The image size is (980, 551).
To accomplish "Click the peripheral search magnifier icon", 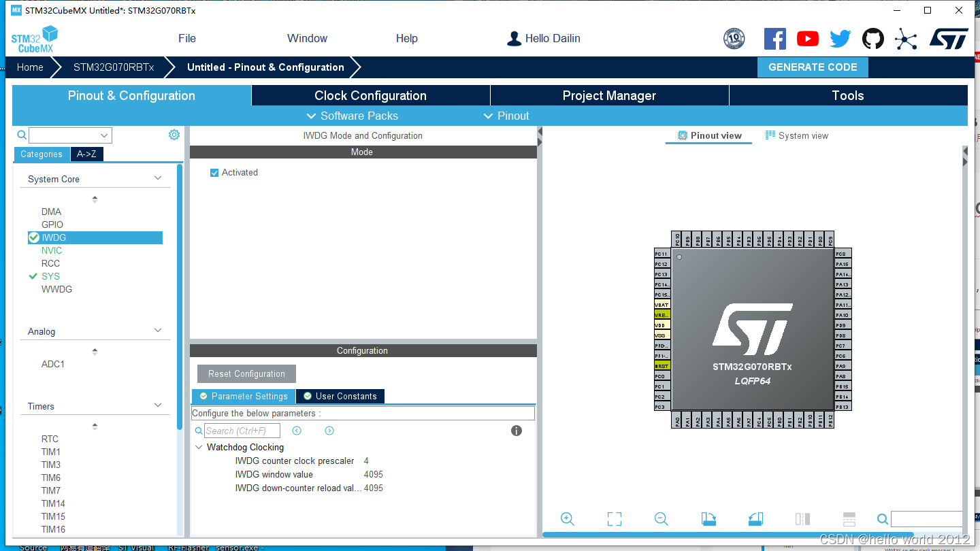I will click(22, 135).
